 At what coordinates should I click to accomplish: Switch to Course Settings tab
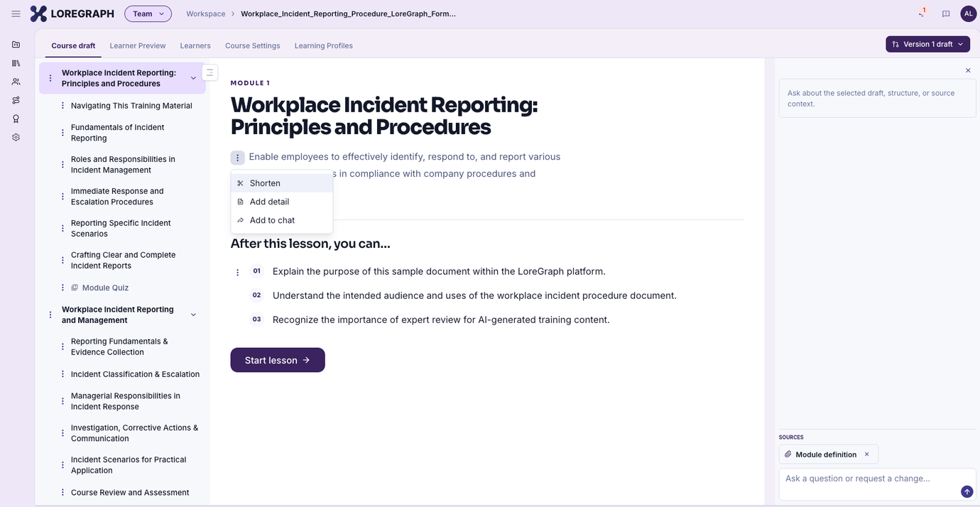pos(253,45)
